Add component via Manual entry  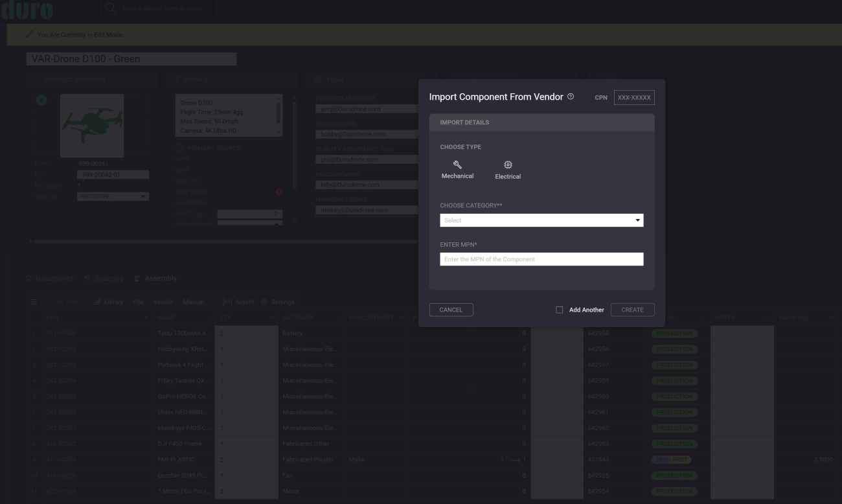[x=194, y=302]
